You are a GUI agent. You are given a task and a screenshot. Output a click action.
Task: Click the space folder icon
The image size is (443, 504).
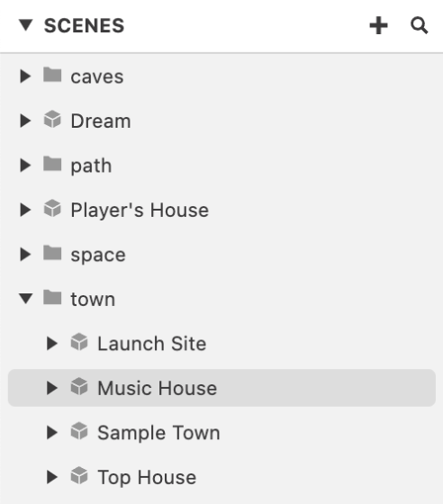52,253
